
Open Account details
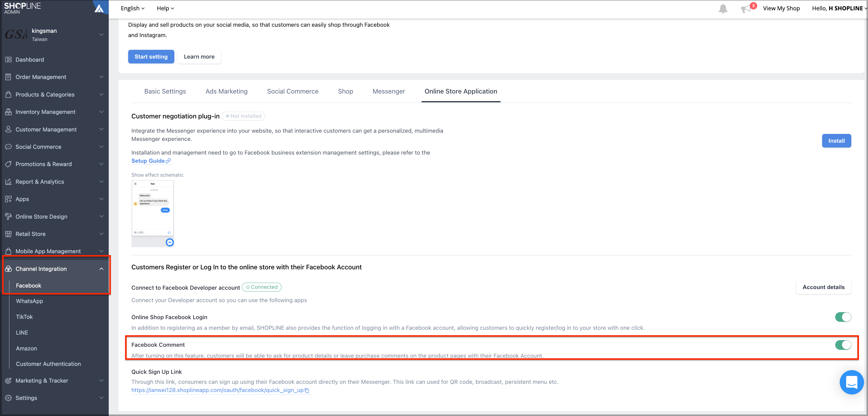(824, 287)
